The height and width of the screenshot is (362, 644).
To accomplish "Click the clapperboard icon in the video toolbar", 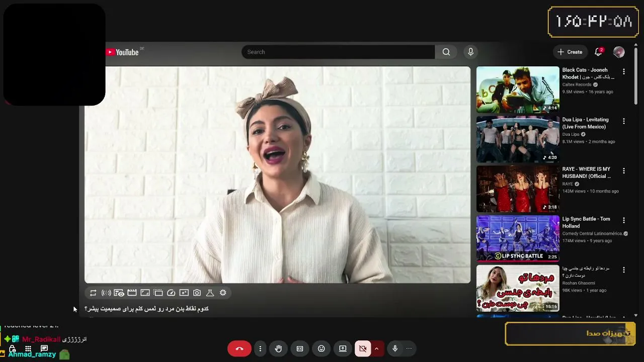I will pyautogui.click(x=132, y=293).
